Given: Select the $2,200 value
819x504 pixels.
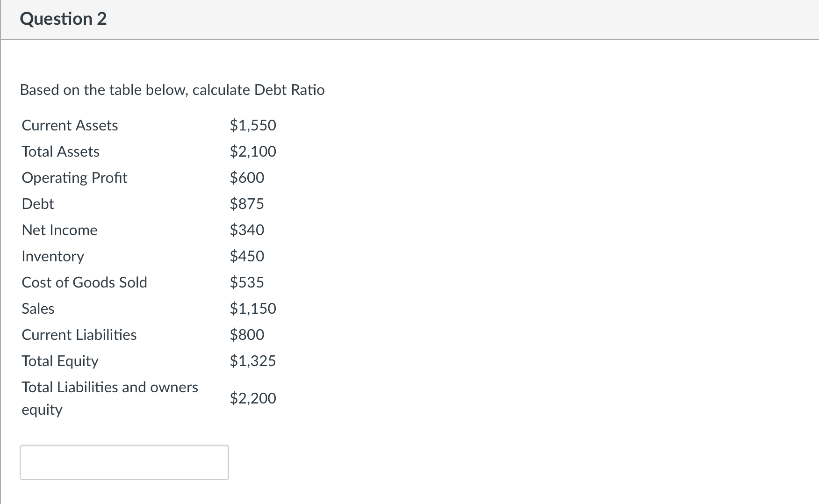Looking at the screenshot, I should (252, 398).
